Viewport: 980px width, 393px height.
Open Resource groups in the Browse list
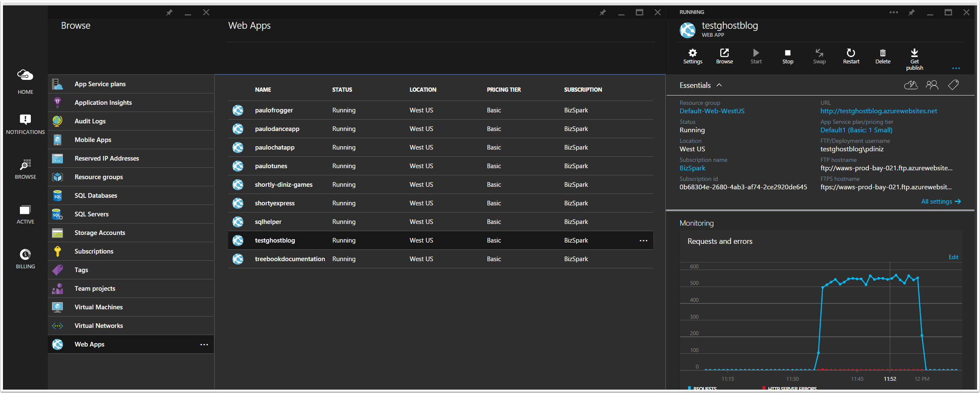(131, 177)
